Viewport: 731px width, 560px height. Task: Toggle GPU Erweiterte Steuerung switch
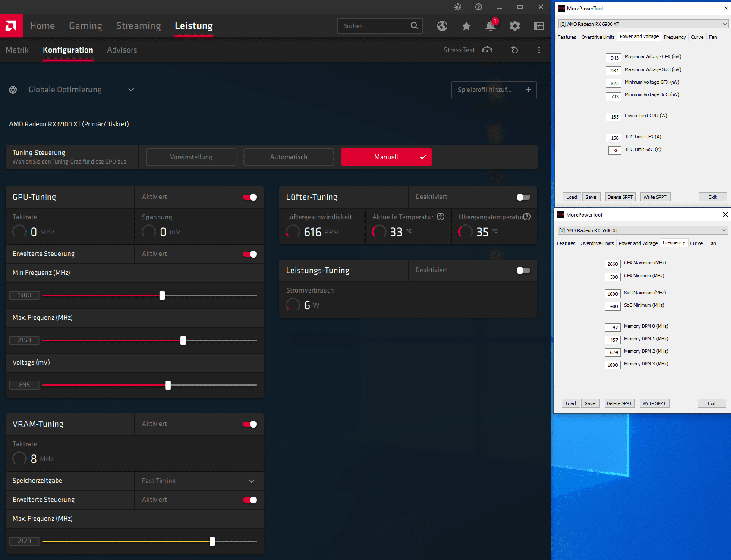click(x=250, y=254)
